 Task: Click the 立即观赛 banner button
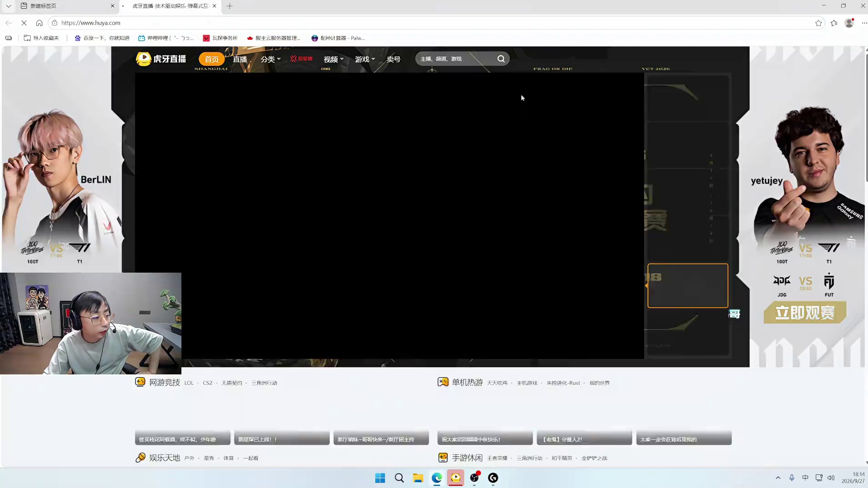[805, 313]
